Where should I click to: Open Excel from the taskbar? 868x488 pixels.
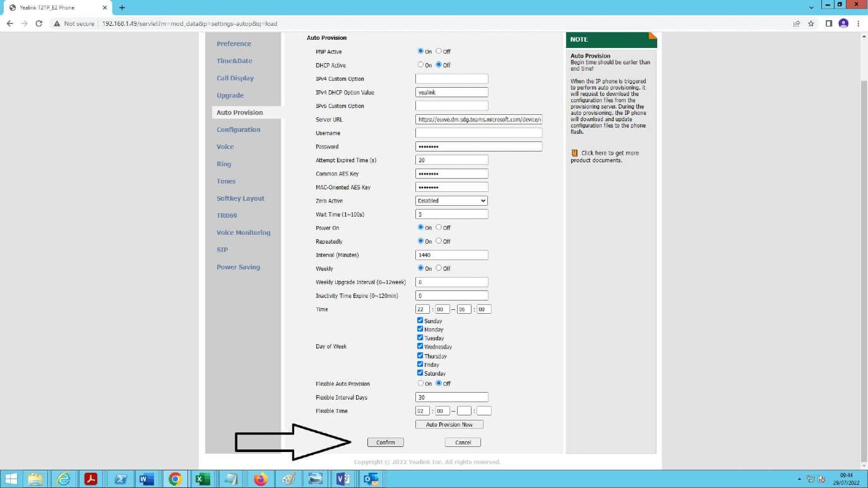coord(203,479)
